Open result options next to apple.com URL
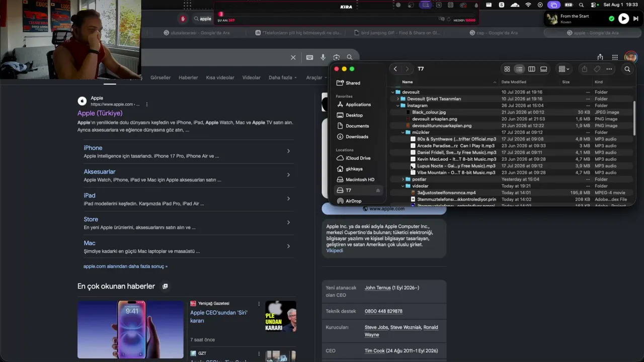The image size is (644, 362). click(147, 105)
